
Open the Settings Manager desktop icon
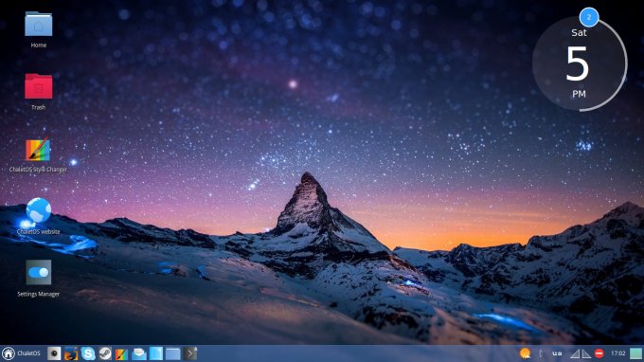pos(38,272)
